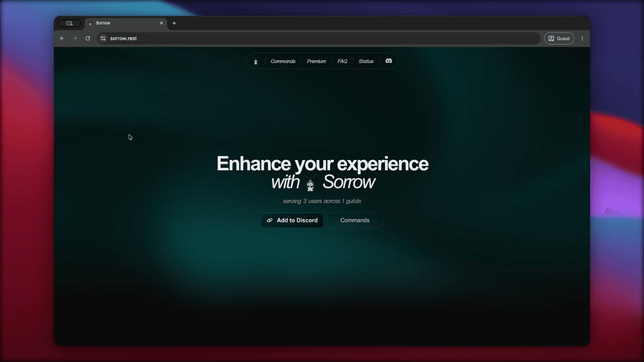Image resolution: width=644 pixels, height=362 pixels.
Task: Close the Sorrow browser tab
Action: point(161,23)
